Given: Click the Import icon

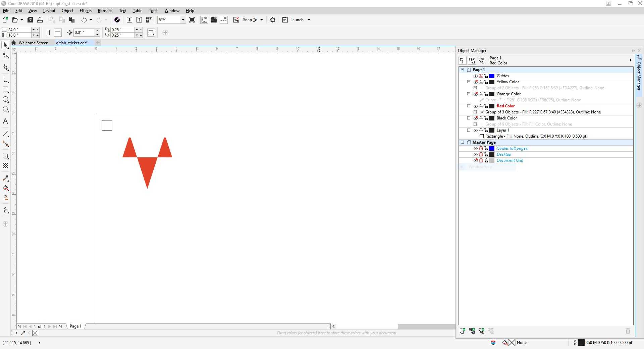Looking at the screenshot, I should tap(129, 20).
